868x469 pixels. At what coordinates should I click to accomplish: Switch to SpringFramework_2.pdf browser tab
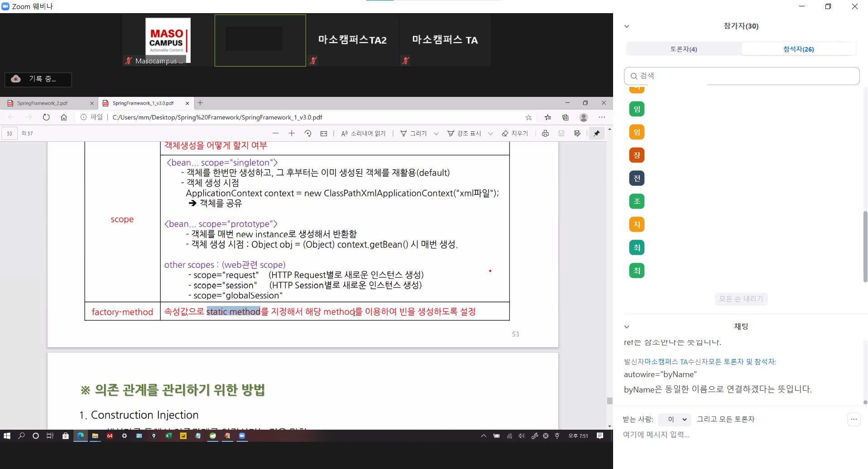point(43,103)
